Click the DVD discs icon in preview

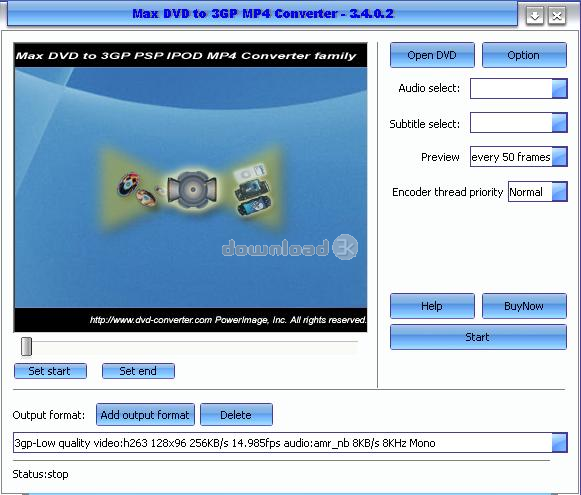pos(136,190)
